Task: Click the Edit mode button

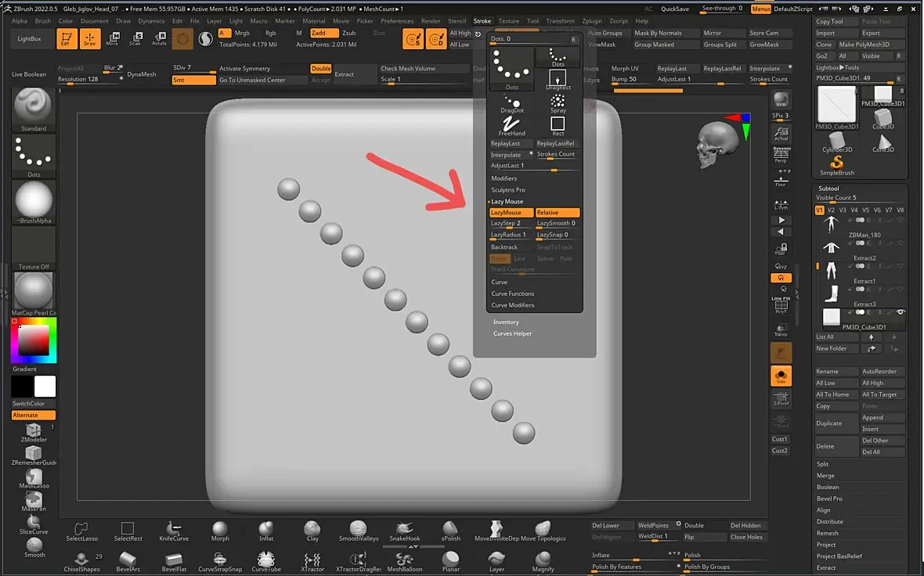Action: (x=67, y=39)
